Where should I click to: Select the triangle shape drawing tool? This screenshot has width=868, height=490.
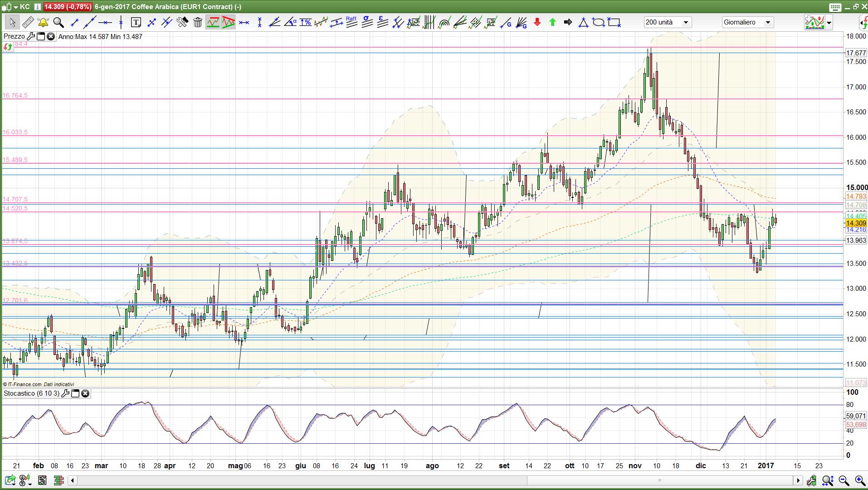[x=584, y=22]
